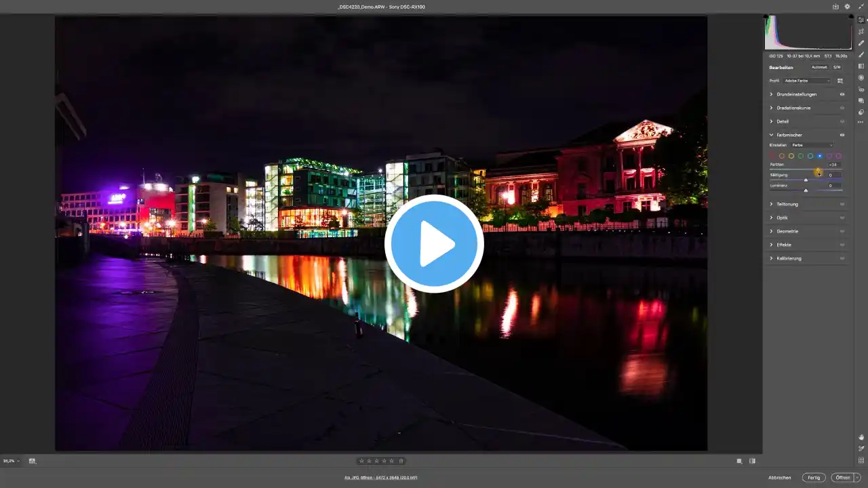Toggle Detail panel visibility eye
This screenshot has height=488, width=868.
tap(842, 121)
